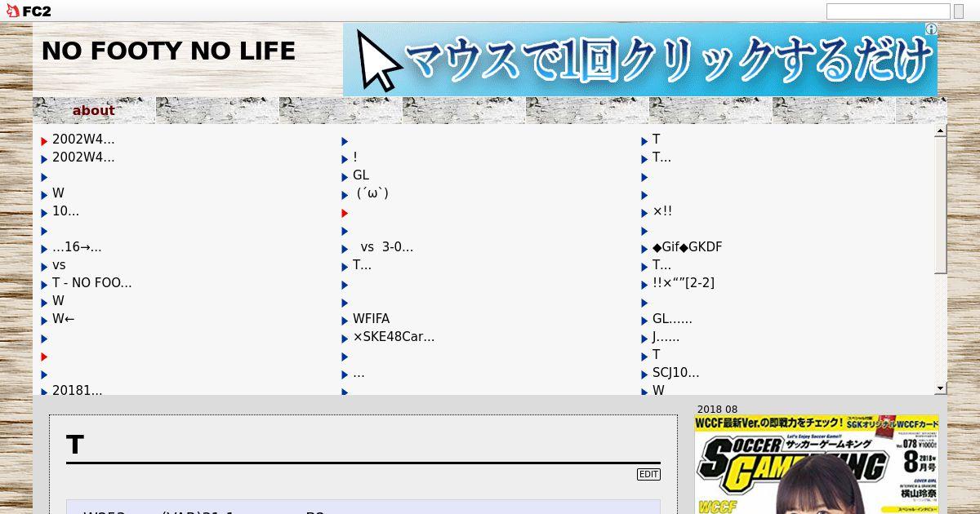Click the blue arrow beside 'vs' entry

pos(44,267)
